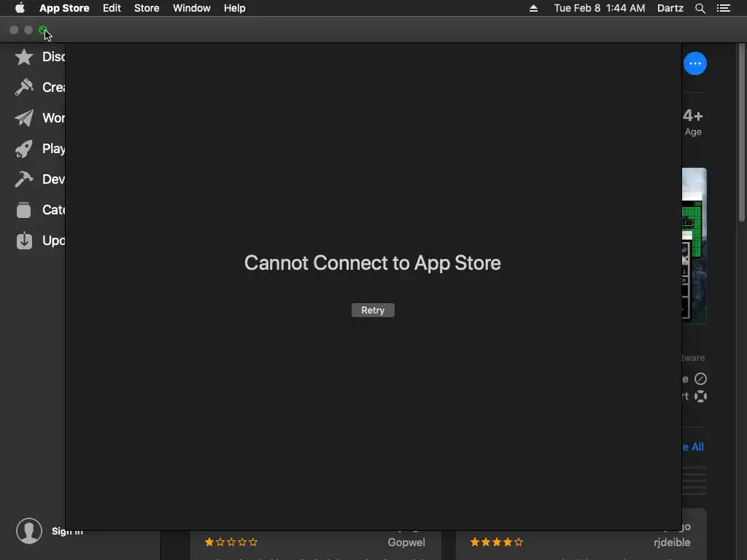Click the date and time in menu bar
Image resolution: width=747 pixels, height=560 pixels.
(600, 8)
